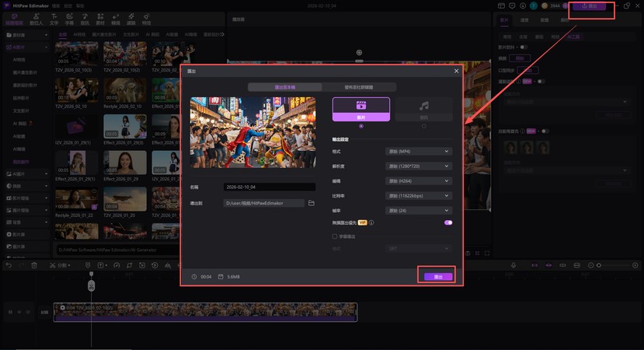Screen dimensions: 644x350
Task: Open the 比特率 bitrate dropdown (11622kbps)
Action: (418, 195)
